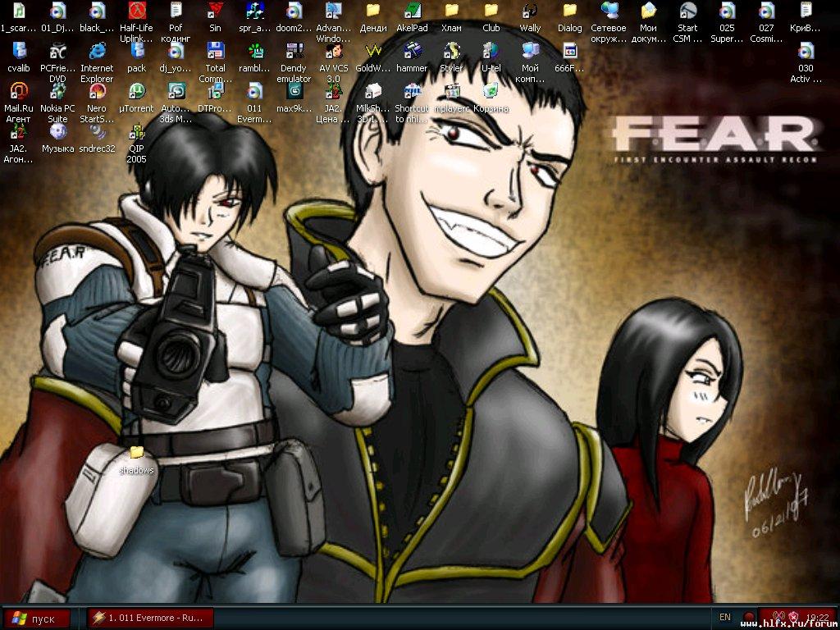This screenshot has height=630, width=840.
Task: Open the Мой компьютер icon
Action: pos(531,50)
